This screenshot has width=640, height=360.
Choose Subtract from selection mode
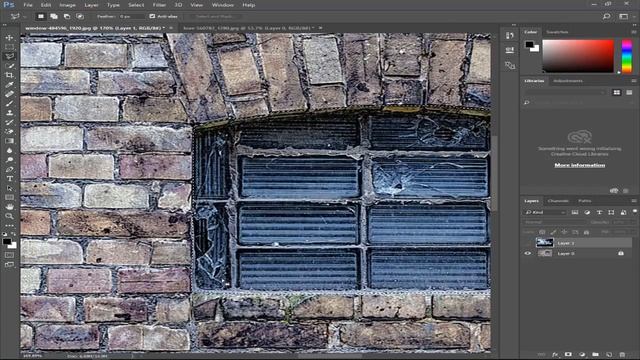(67, 16)
